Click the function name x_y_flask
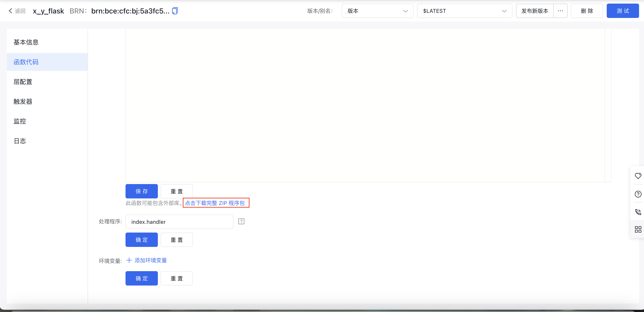Screen dimensions: 644x312 click(x=49, y=11)
